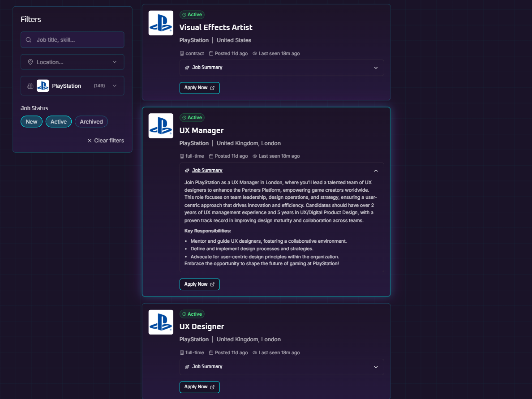
Task: Click external link icon on Visual Effects Artist Apply
Action: point(212,88)
